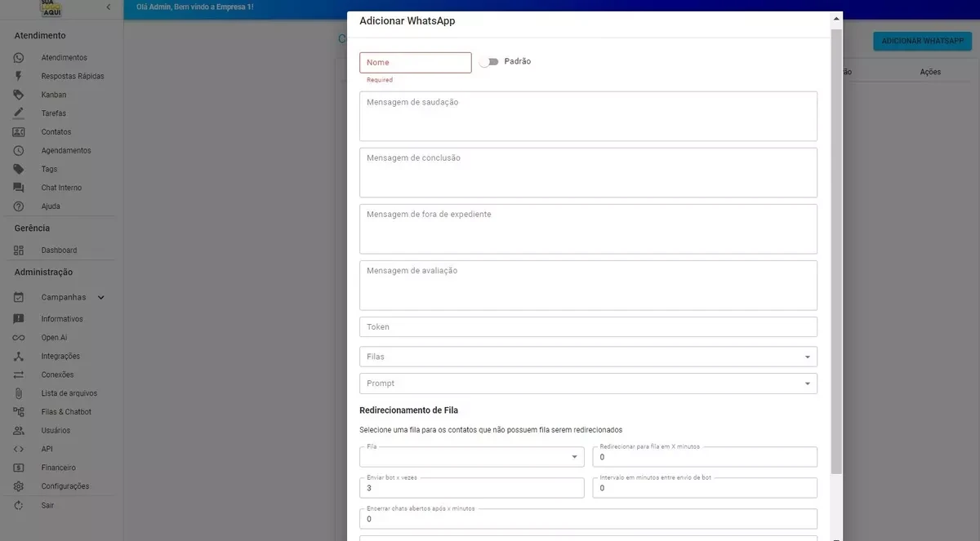Select Dashboard under Gerência

pyautogui.click(x=56, y=250)
